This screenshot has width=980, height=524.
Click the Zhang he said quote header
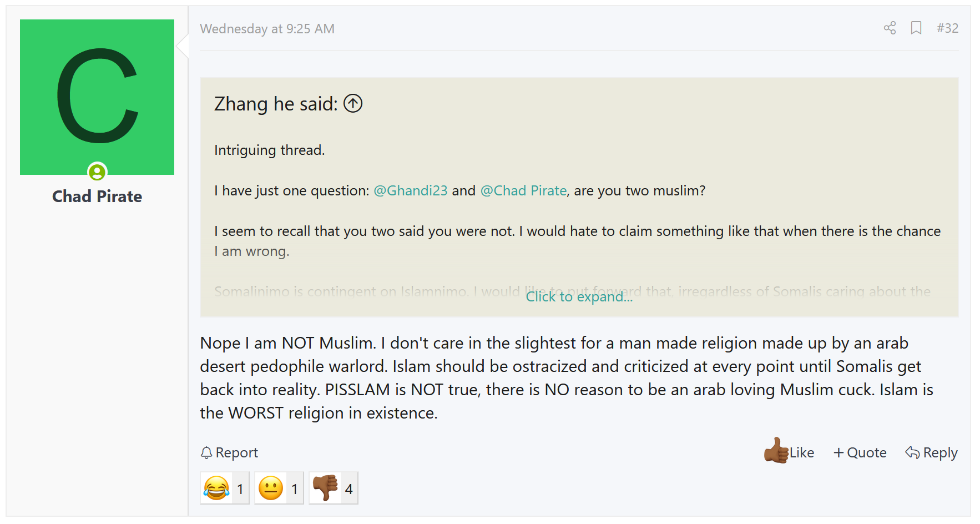coord(276,104)
